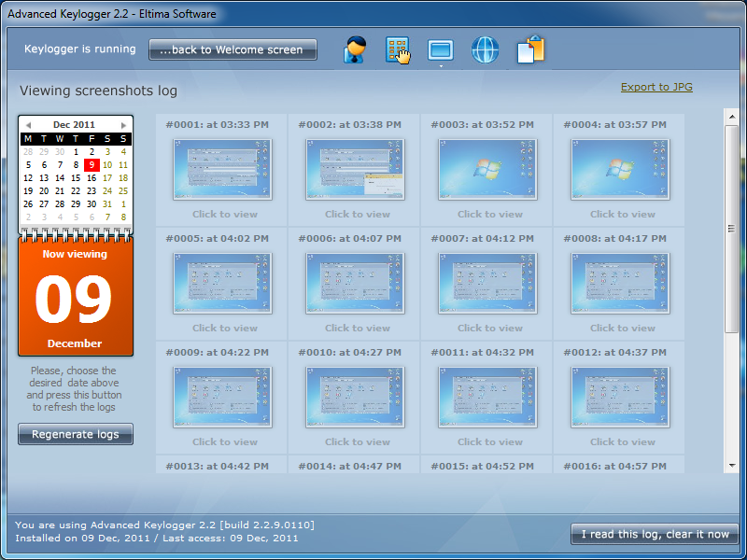Viewport: 747px width, 560px height.
Task: Open the keystrokes log icon
Action: [398, 49]
